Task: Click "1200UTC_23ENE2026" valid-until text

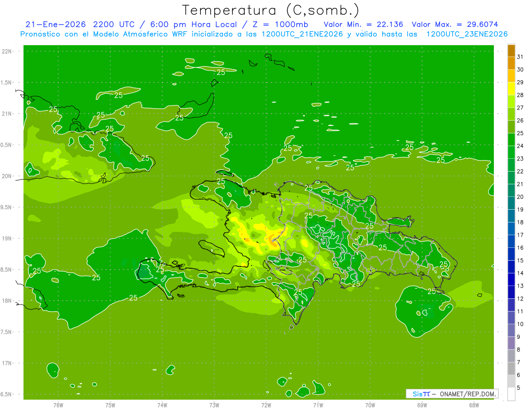Action: coord(467,34)
